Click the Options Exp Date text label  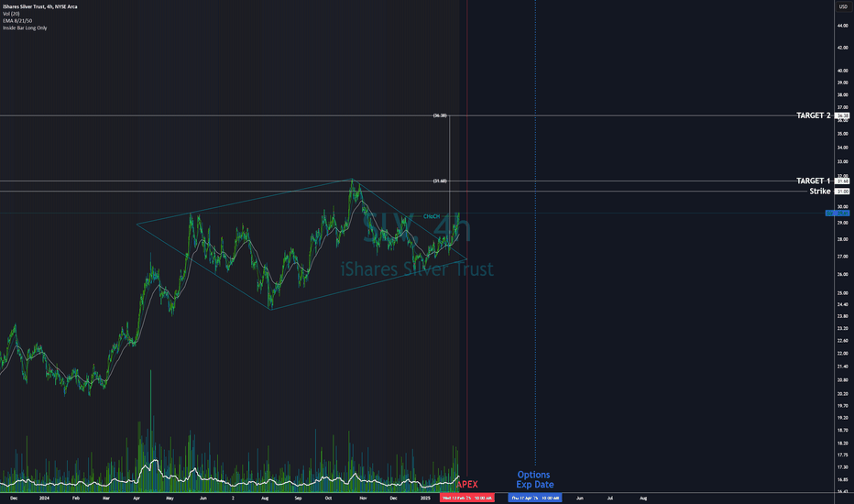pyautogui.click(x=535, y=479)
